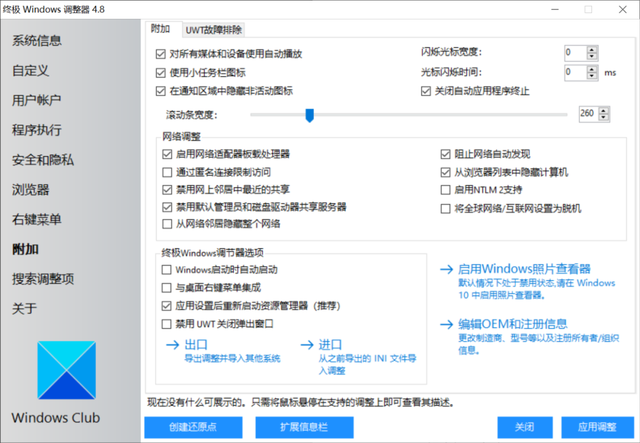Image resolution: width=640 pixels, height=443 pixels.
Task: Decrease 闪烁光标宽度 with down arrow
Action: point(592,56)
